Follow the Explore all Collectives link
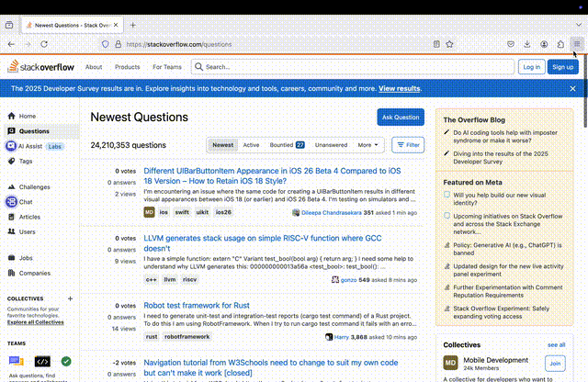 tap(36, 322)
